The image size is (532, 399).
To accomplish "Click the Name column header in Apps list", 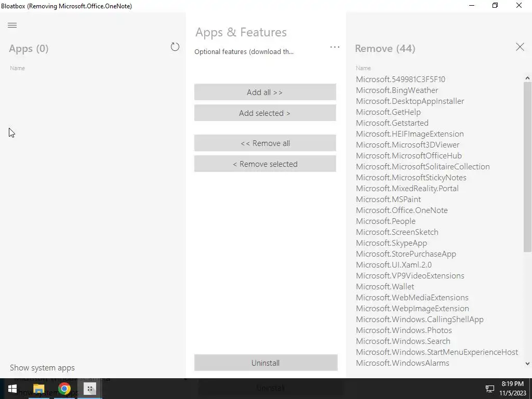I will click(x=17, y=68).
